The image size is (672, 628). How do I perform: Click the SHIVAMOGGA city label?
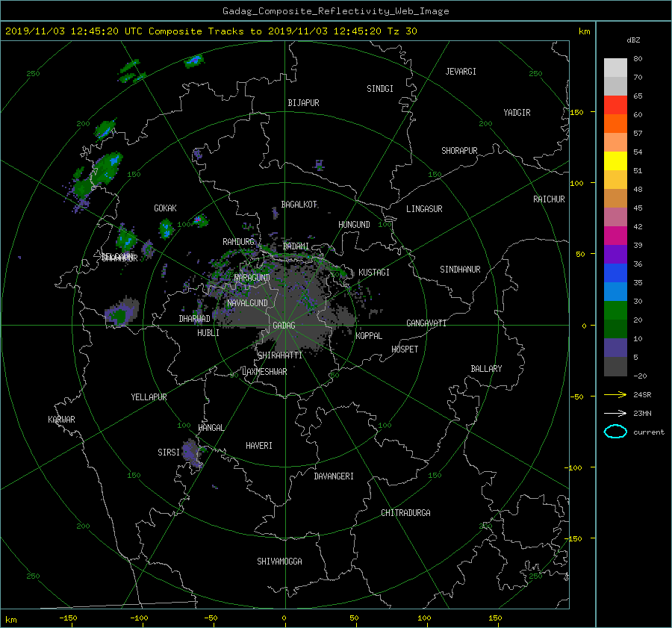click(279, 561)
